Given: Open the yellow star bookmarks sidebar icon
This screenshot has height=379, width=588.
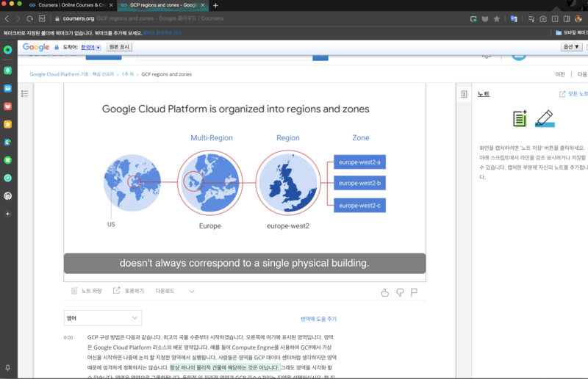Looking at the screenshot, I should 7,124.
